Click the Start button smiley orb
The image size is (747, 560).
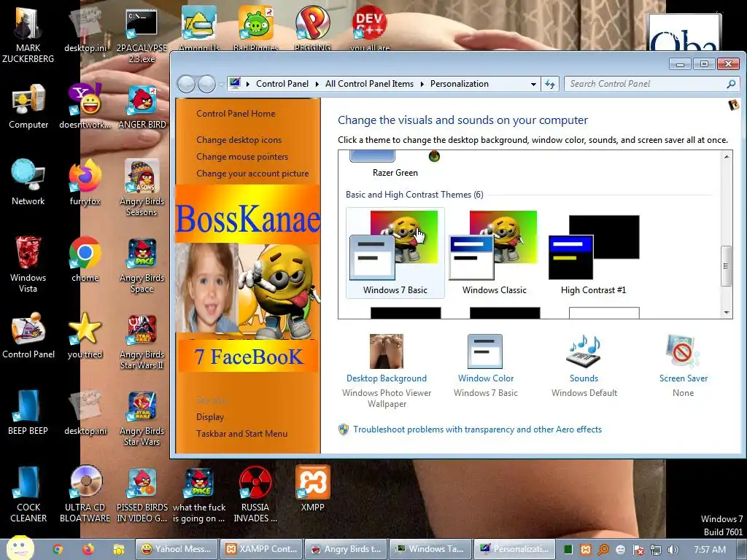tap(20, 548)
